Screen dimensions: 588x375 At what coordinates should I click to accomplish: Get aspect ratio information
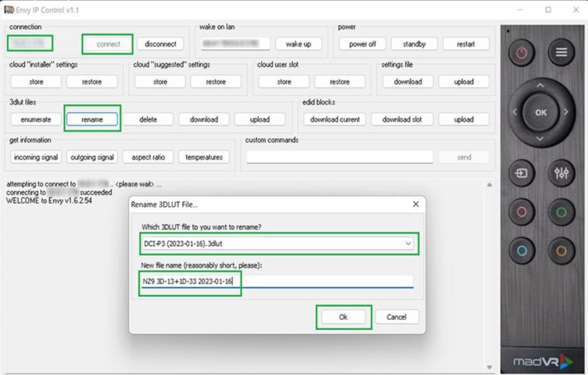(148, 157)
